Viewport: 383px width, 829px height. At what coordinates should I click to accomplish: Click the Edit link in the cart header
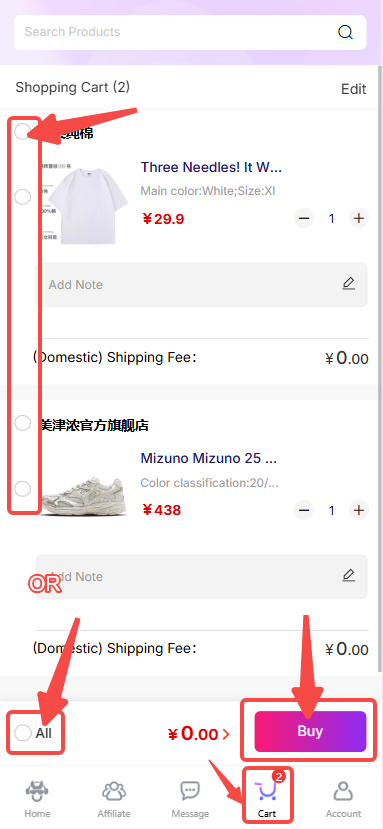[x=353, y=89]
